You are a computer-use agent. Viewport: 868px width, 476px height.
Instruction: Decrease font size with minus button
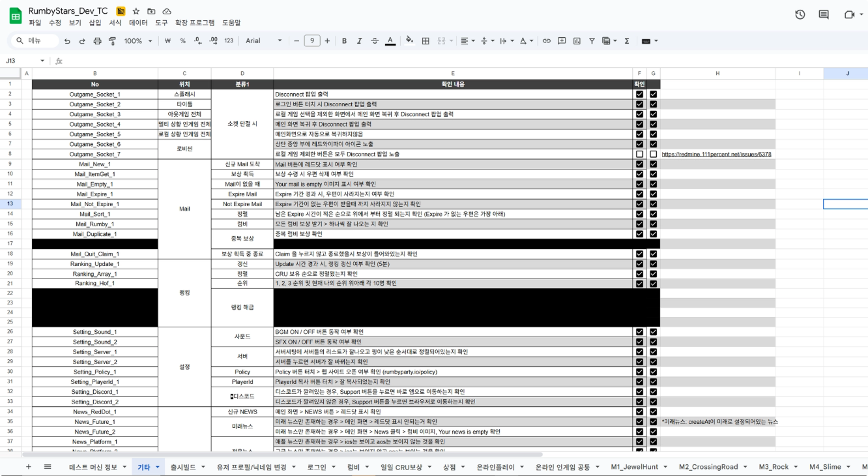click(x=296, y=41)
